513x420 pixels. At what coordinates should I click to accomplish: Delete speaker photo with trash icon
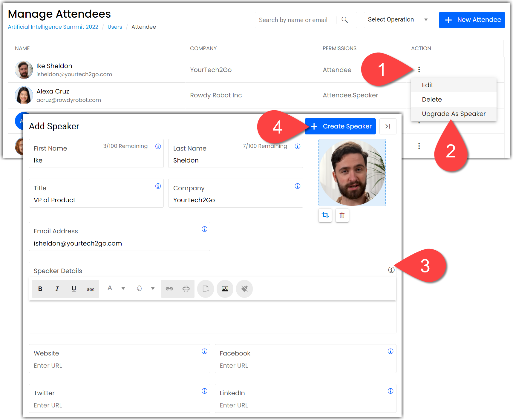coord(342,215)
